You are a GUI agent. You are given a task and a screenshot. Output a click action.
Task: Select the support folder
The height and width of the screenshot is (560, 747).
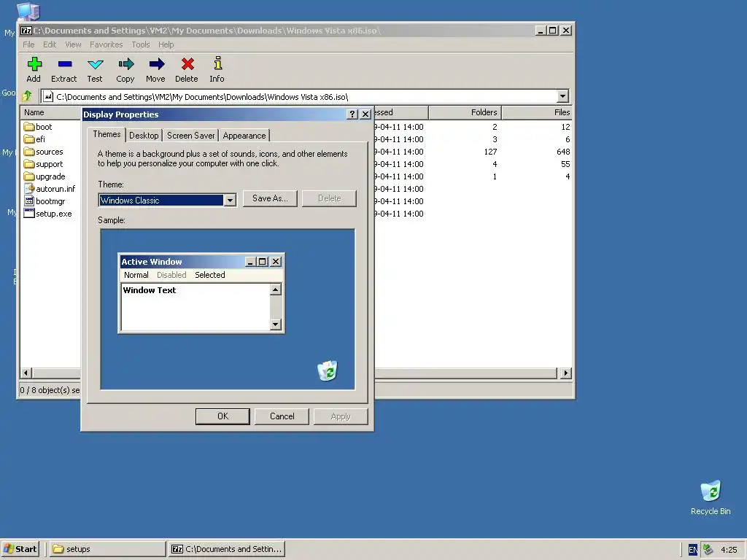point(43,164)
